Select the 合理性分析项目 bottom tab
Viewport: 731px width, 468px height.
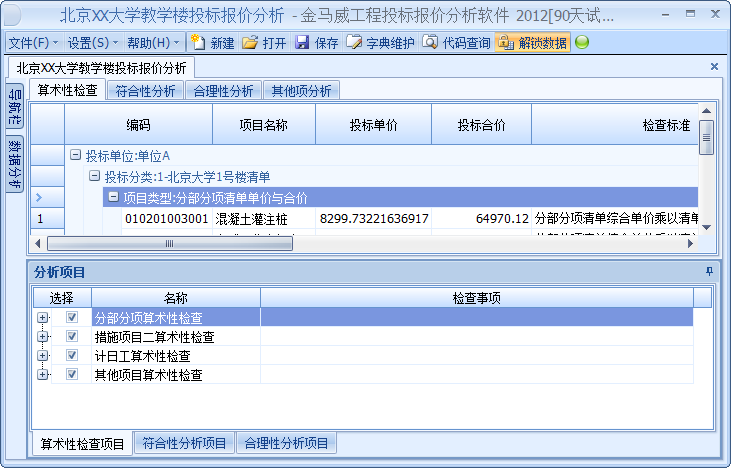(287, 443)
